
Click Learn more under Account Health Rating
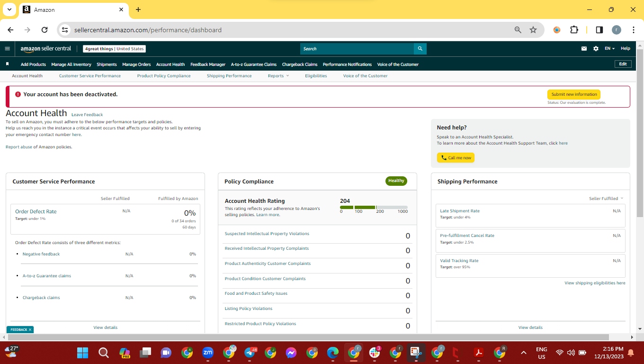268,215
